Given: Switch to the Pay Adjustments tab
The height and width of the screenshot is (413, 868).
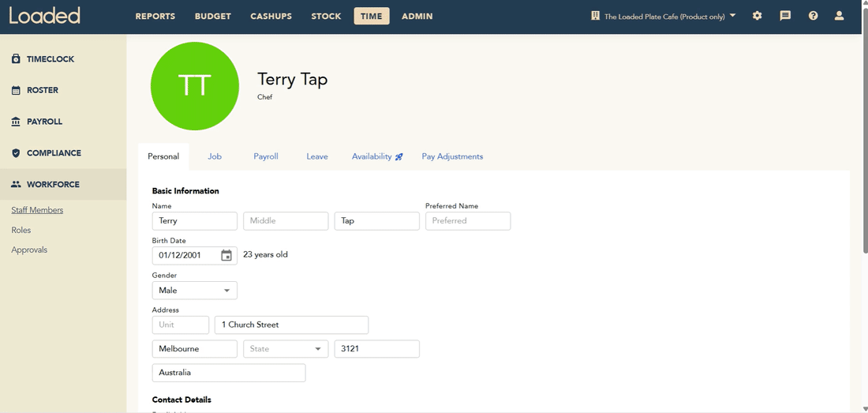Looking at the screenshot, I should tap(452, 156).
